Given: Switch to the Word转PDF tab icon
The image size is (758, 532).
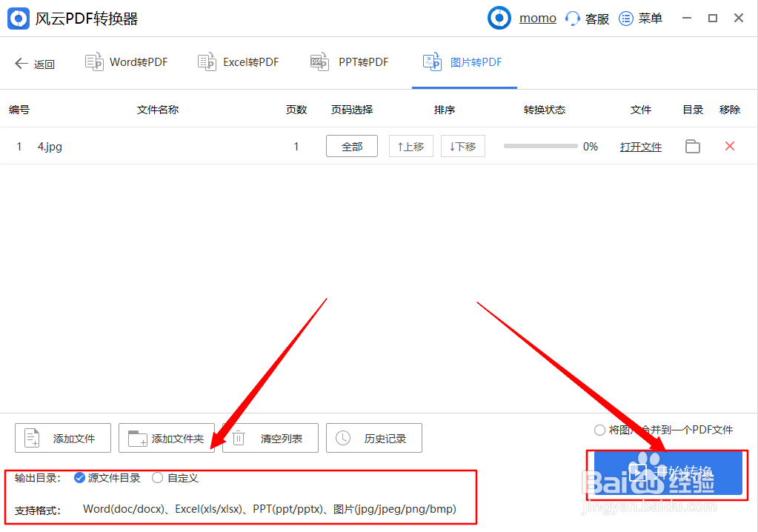Looking at the screenshot, I should point(95,62).
